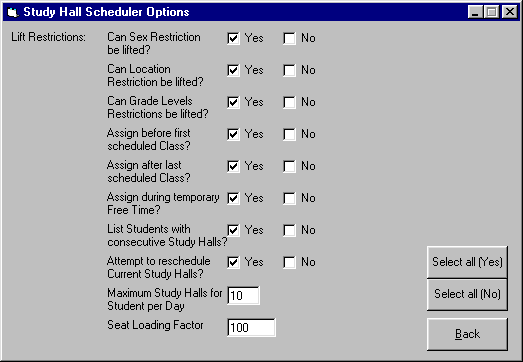Click the Maximum Study Halls per Day field
This screenshot has height=362, width=523.
(243, 295)
